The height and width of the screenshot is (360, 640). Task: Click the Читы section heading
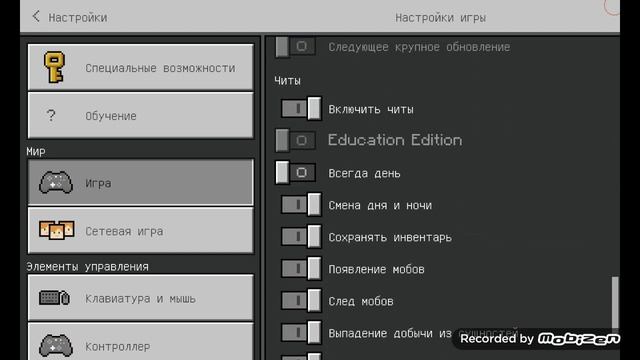[x=287, y=81]
